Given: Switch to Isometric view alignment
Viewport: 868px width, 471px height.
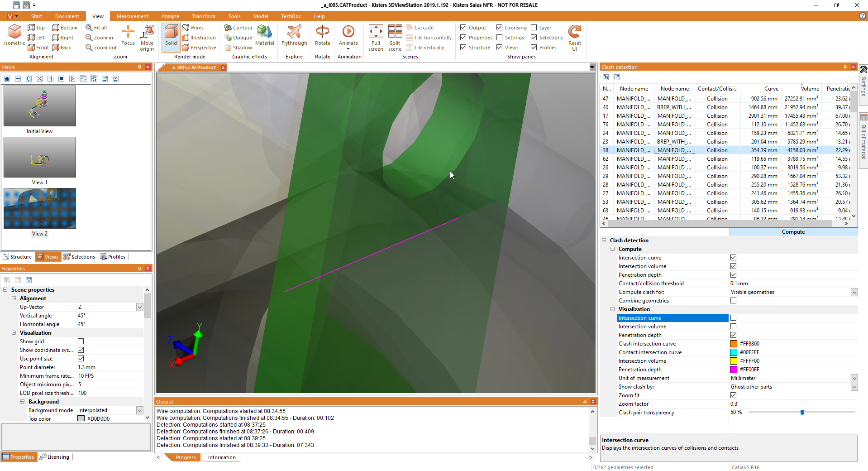Looking at the screenshot, I should (14, 35).
